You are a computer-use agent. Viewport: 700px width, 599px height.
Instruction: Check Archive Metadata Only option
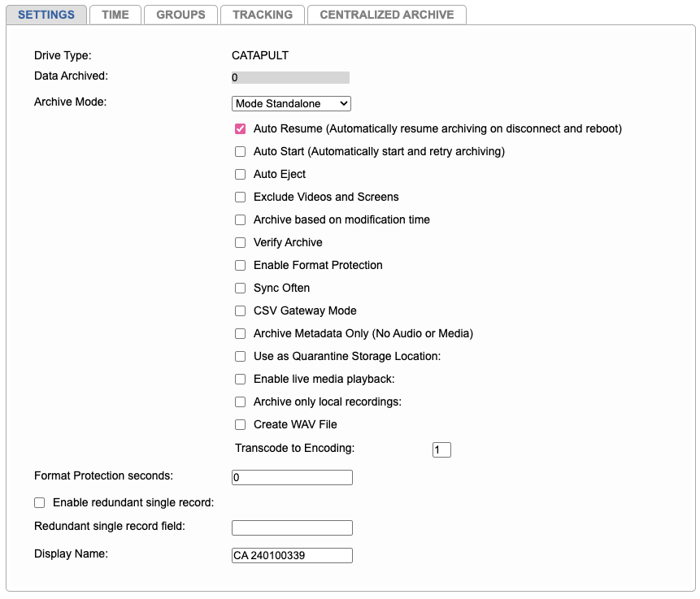240,333
